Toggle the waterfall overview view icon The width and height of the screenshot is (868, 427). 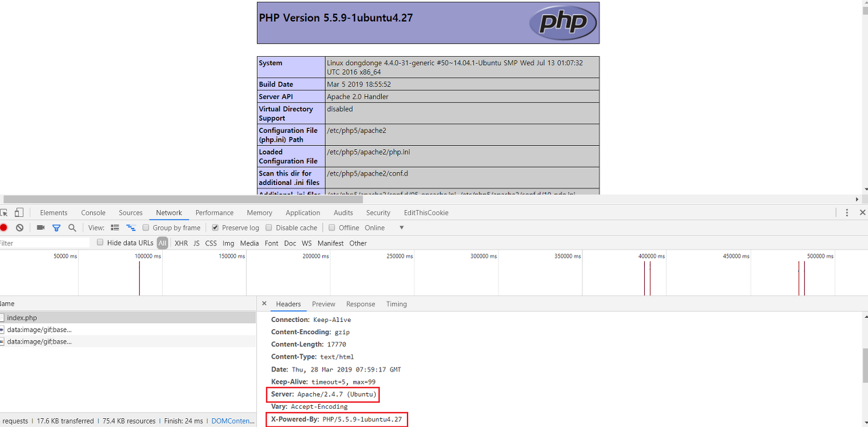[131, 228]
